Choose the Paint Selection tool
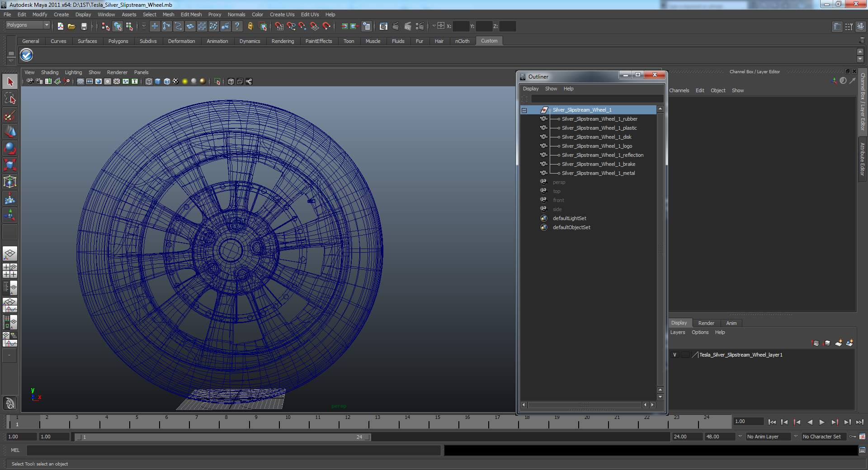Screen dimensions: 868x470 [x=10, y=115]
